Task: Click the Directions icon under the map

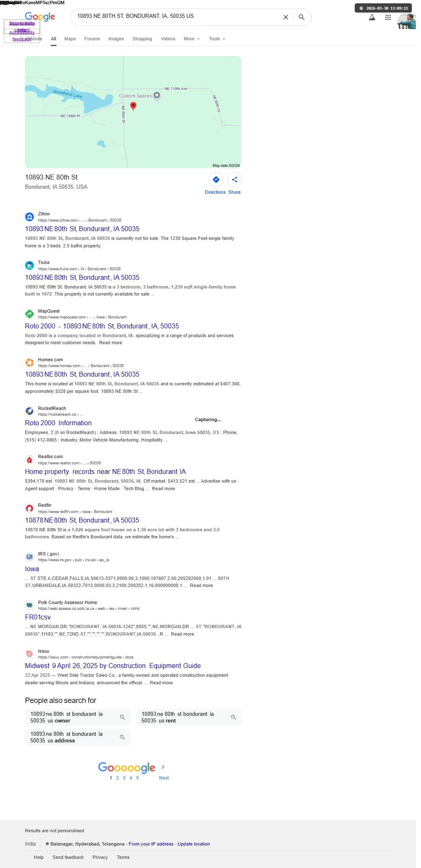Action: pos(216,180)
